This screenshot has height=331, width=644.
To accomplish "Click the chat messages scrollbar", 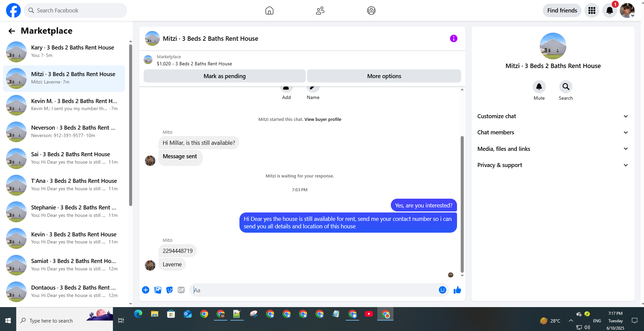I will coord(462,204).
